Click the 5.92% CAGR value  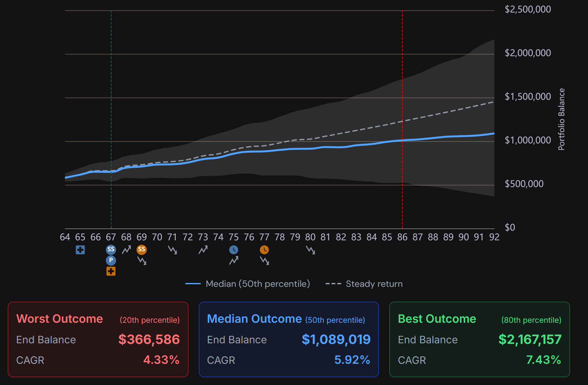click(352, 360)
